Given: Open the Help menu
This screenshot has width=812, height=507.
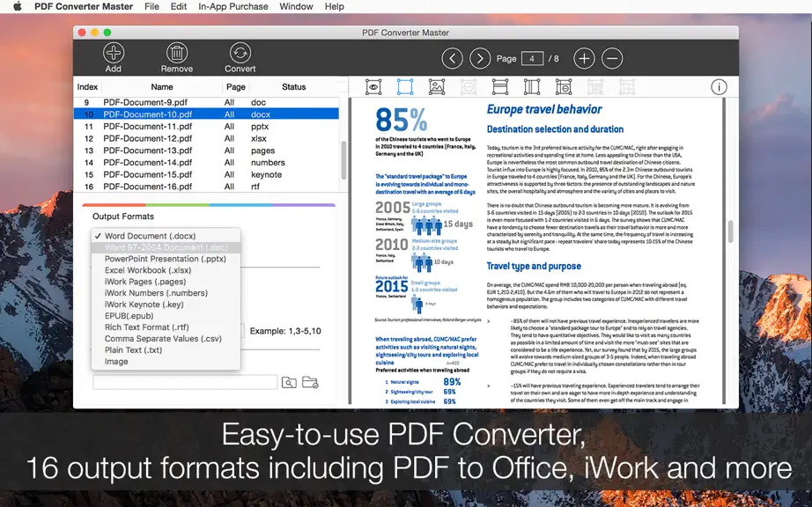Looking at the screenshot, I should [x=335, y=6].
